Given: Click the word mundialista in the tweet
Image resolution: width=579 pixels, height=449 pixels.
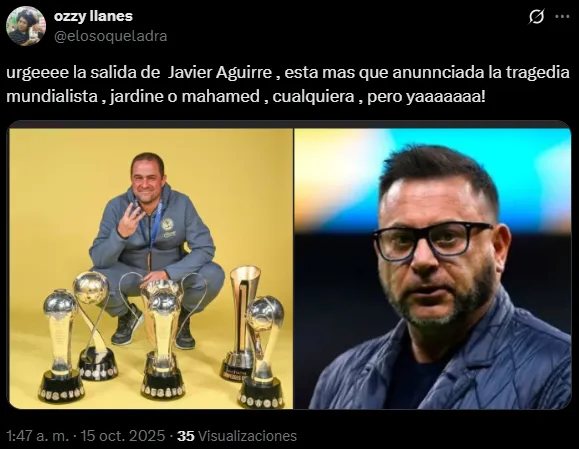Looking at the screenshot, I should click(x=52, y=96).
